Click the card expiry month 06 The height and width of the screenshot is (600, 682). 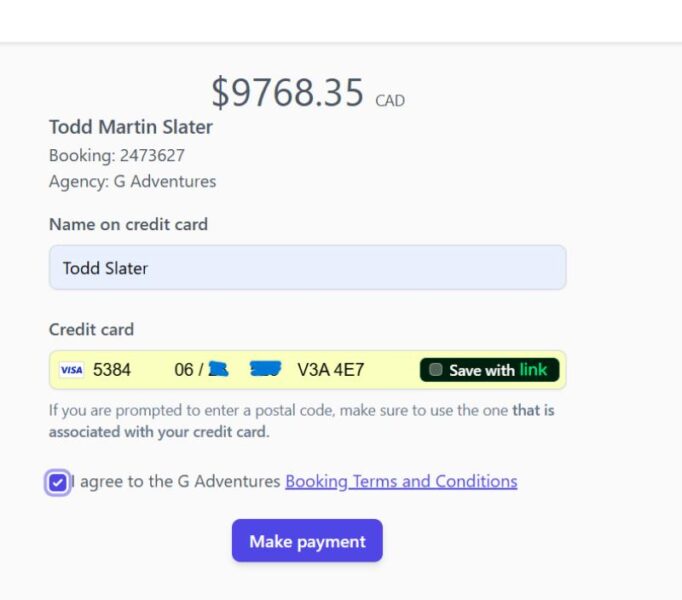(x=184, y=370)
